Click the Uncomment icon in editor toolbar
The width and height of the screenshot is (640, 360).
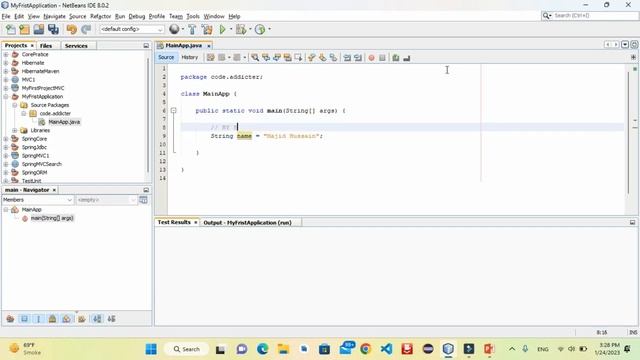click(407, 58)
